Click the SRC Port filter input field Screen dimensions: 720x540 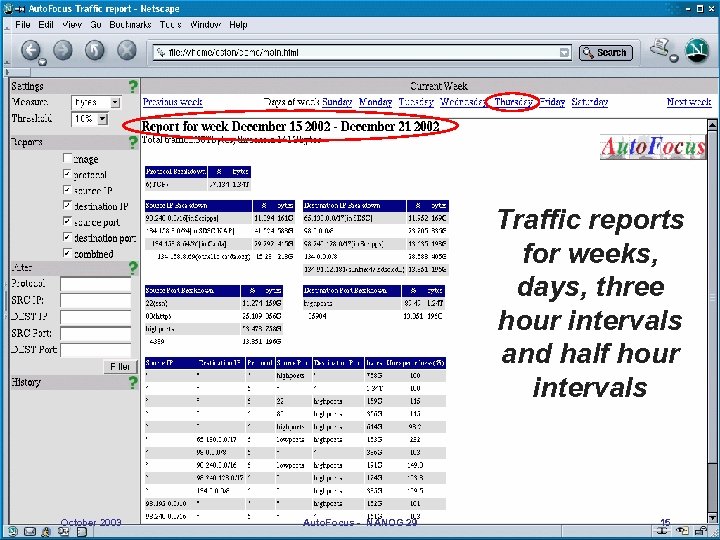pyautogui.click(x=96, y=334)
